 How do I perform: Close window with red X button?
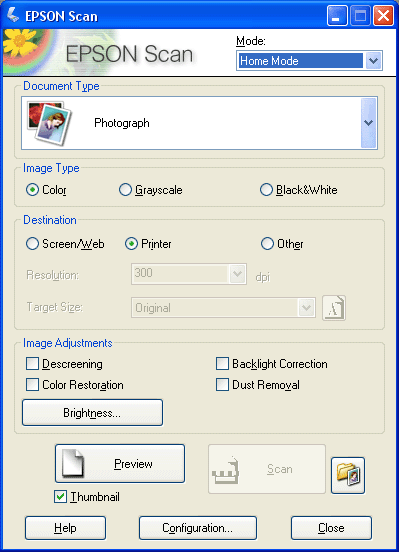click(384, 16)
